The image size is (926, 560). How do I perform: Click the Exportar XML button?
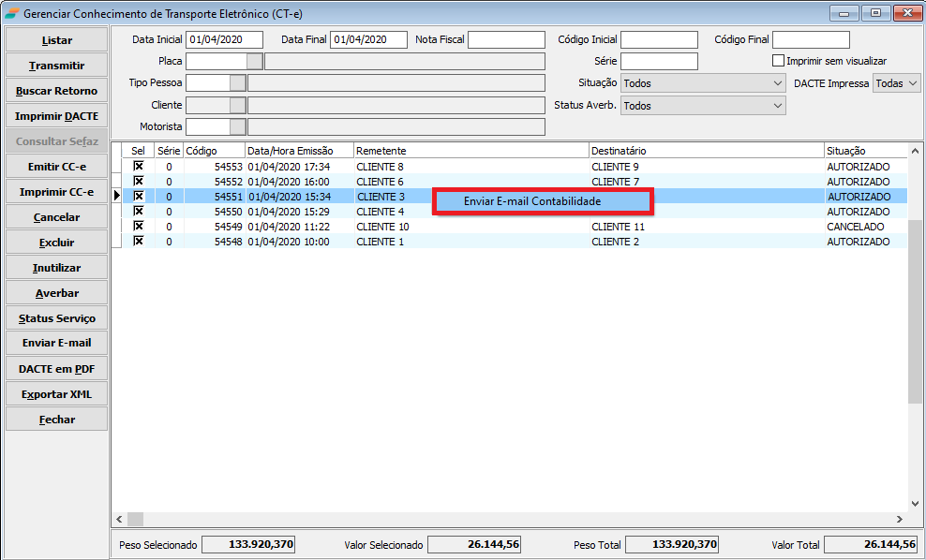56,394
